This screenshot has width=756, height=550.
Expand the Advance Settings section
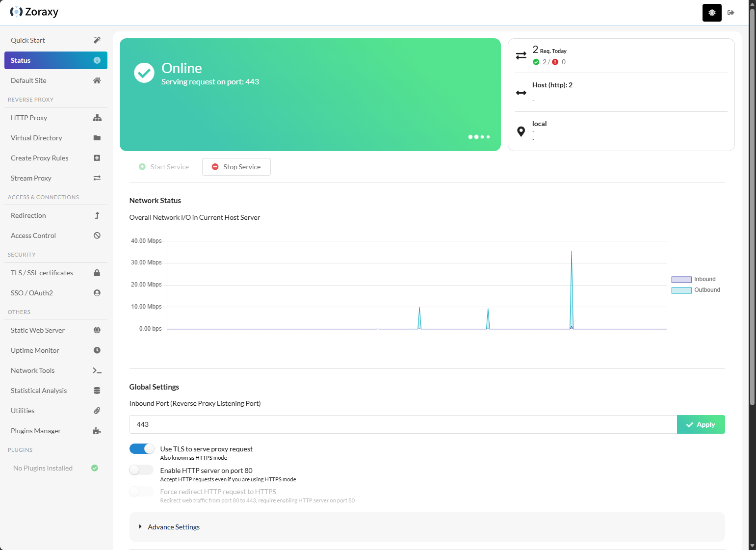pos(427,527)
